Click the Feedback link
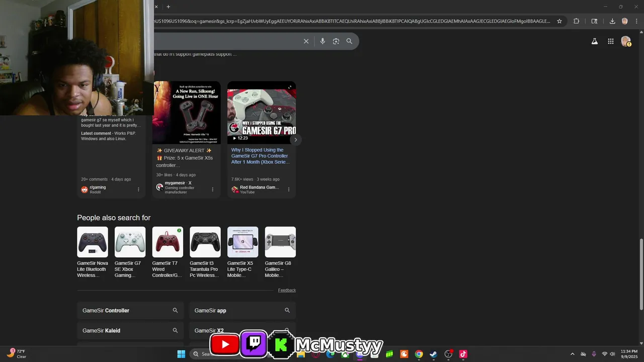 point(287,290)
